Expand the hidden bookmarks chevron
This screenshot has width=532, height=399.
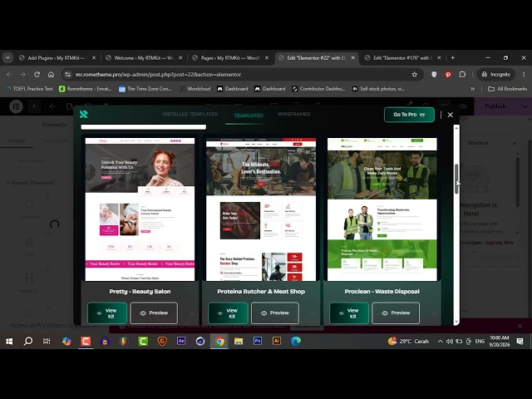tap(473, 89)
